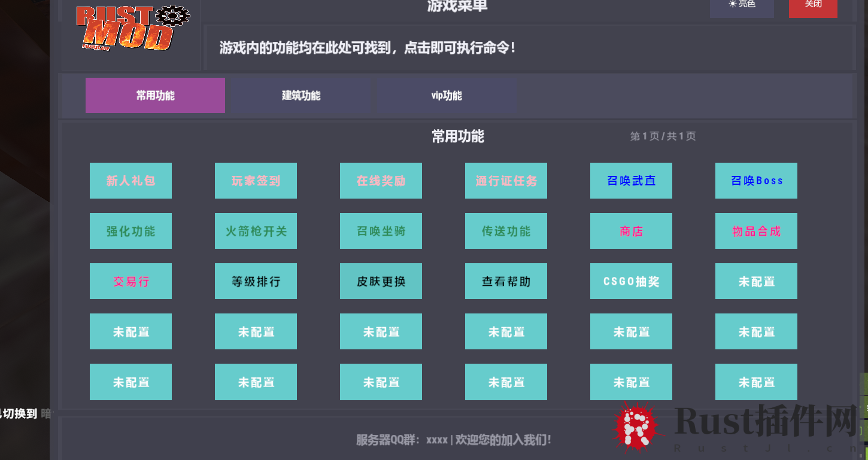Viewport: 868px width, 460px height.
Task: Open 玩家签到 player check-in
Action: click(x=256, y=181)
